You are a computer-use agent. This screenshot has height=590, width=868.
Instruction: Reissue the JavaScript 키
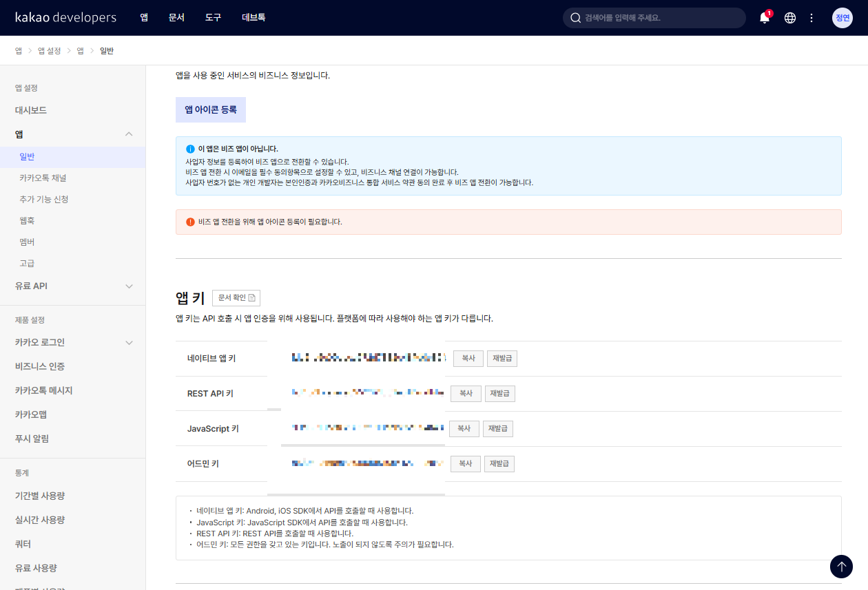(498, 429)
